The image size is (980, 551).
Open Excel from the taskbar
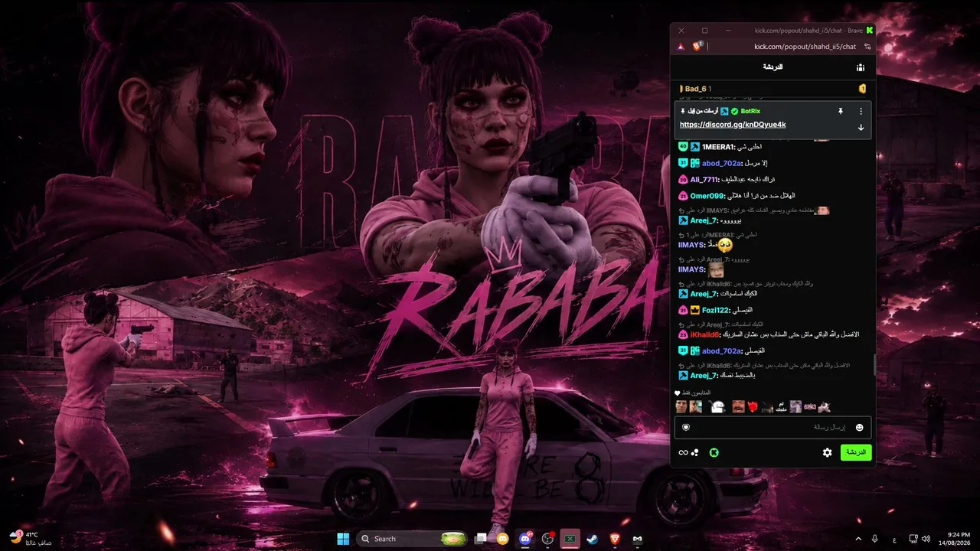(570, 539)
